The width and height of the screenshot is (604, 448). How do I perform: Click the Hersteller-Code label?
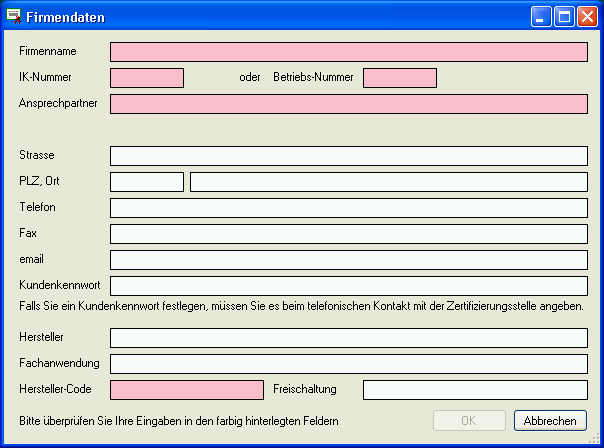pos(55,389)
